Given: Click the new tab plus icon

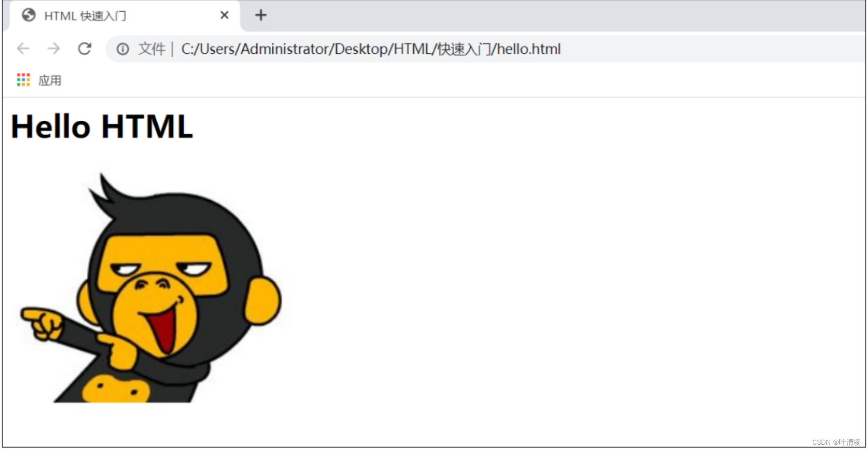Looking at the screenshot, I should click(261, 15).
